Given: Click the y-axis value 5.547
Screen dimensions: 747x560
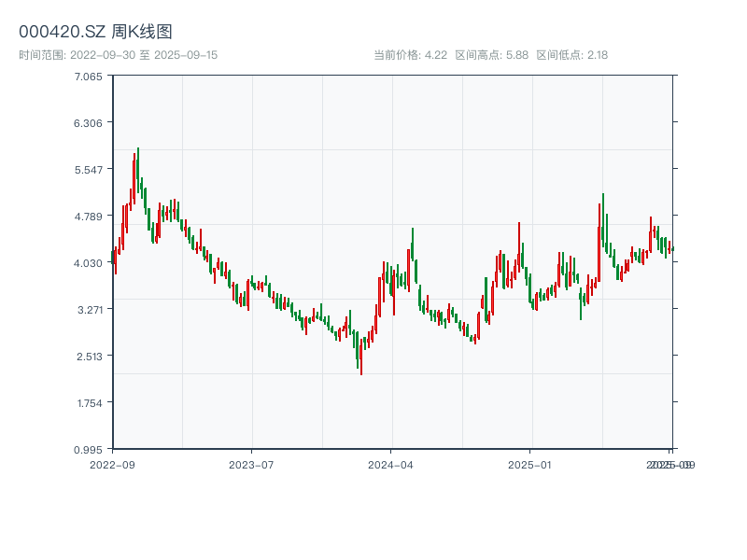Looking at the screenshot, I should coord(88,170).
